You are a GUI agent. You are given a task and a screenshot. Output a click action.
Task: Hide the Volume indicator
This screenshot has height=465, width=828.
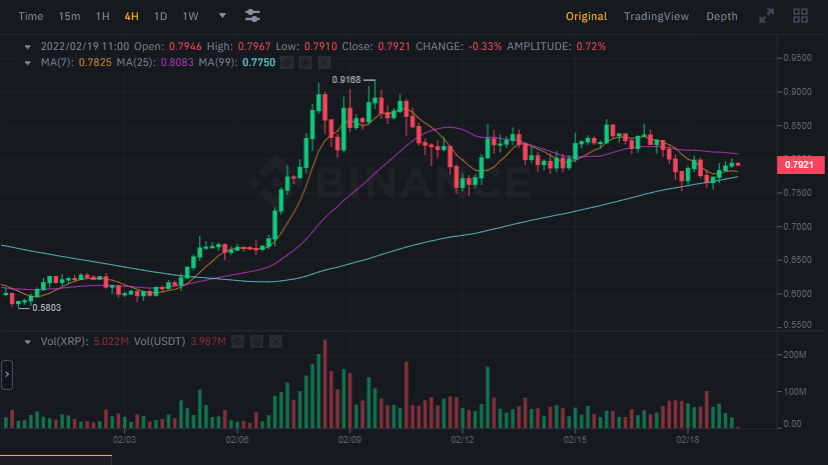coord(239,342)
